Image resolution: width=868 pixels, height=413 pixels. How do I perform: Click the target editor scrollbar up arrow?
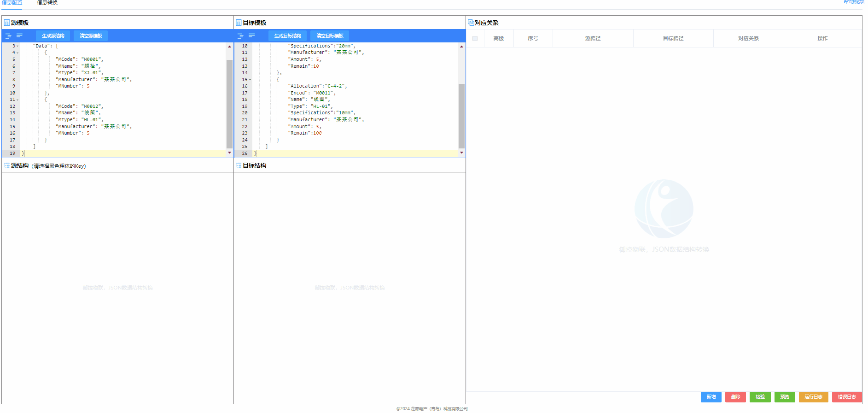coord(461,47)
